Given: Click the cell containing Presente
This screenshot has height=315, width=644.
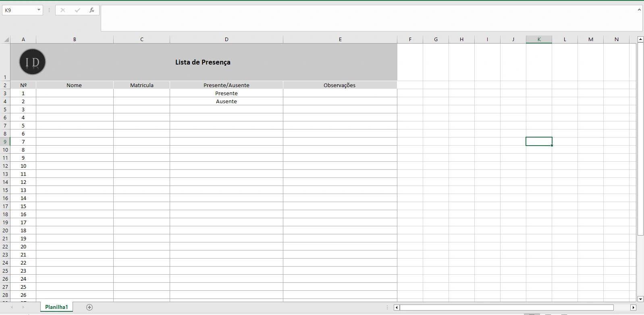Looking at the screenshot, I should click(226, 93).
